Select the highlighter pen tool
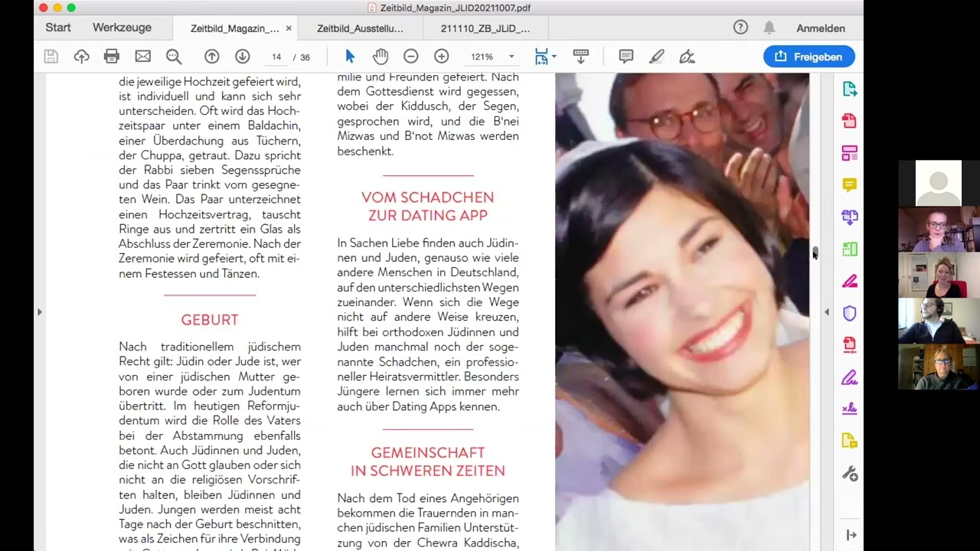Image resolution: width=980 pixels, height=551 pixels. click(x=657, y=57)
